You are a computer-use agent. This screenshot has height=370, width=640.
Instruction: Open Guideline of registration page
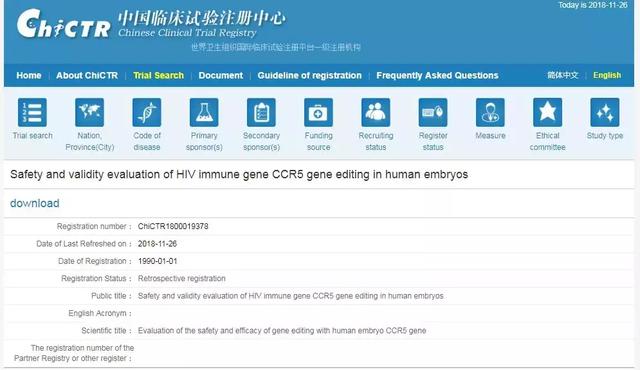[309, 75]
